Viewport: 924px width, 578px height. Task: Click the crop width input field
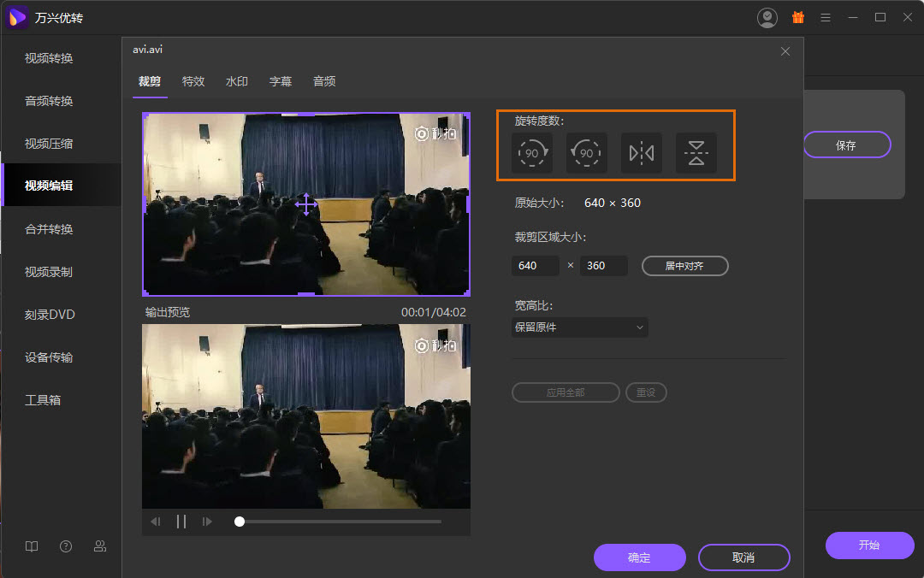[535, 266]
